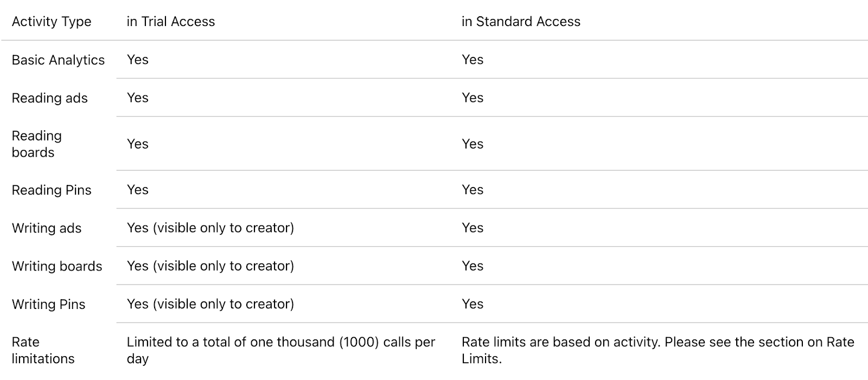The width and height of the screenshot is (868, 380).
Task: Click the Reading boards row label
Action: click(37, 144)
